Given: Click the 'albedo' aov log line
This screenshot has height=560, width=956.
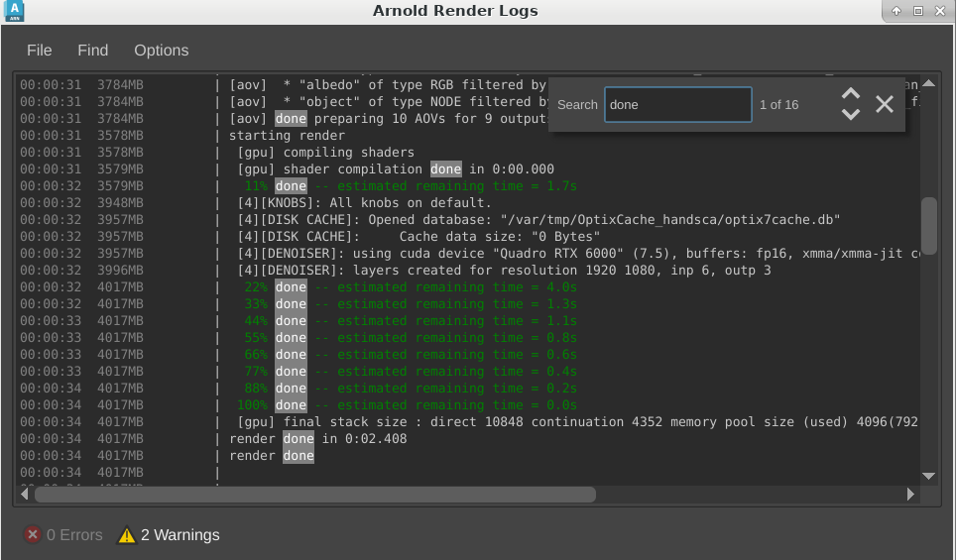Looking at the screenshot, I should (x=388, y=84).
